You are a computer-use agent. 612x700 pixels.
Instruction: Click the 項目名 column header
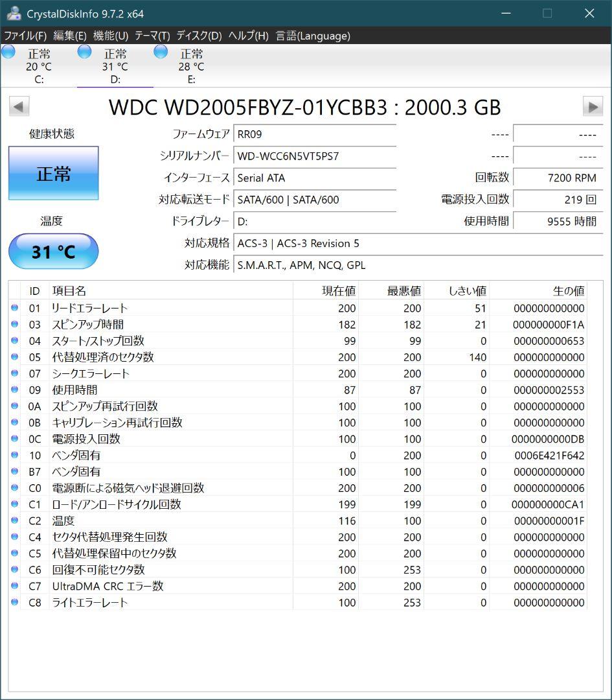(171, 291)
